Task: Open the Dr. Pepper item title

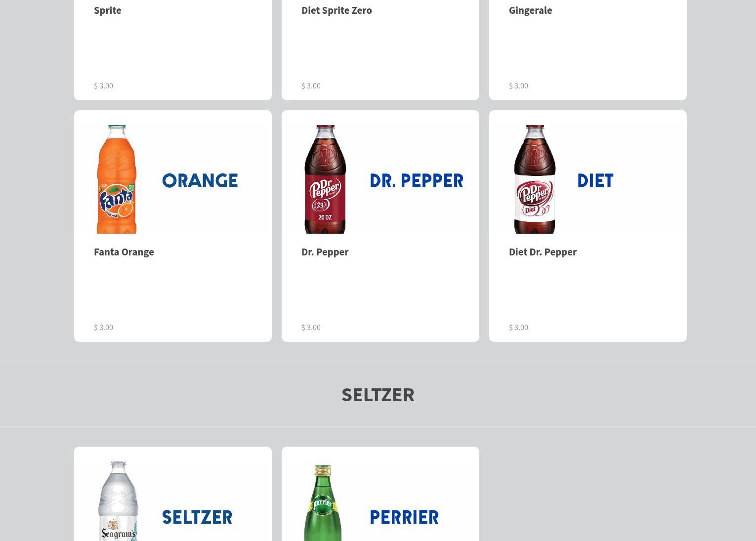Action: [325, 251]
